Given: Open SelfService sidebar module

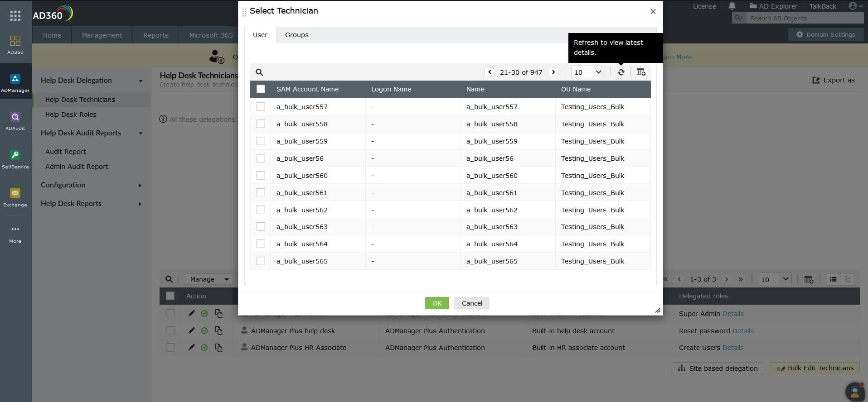Looking at the screenshot, I should click(15, 159).
